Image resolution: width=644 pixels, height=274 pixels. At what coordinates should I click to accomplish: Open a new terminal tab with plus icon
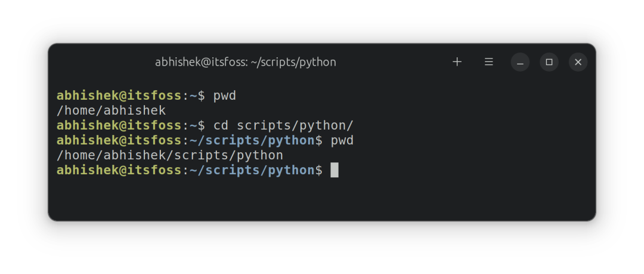tap(457, 62)
